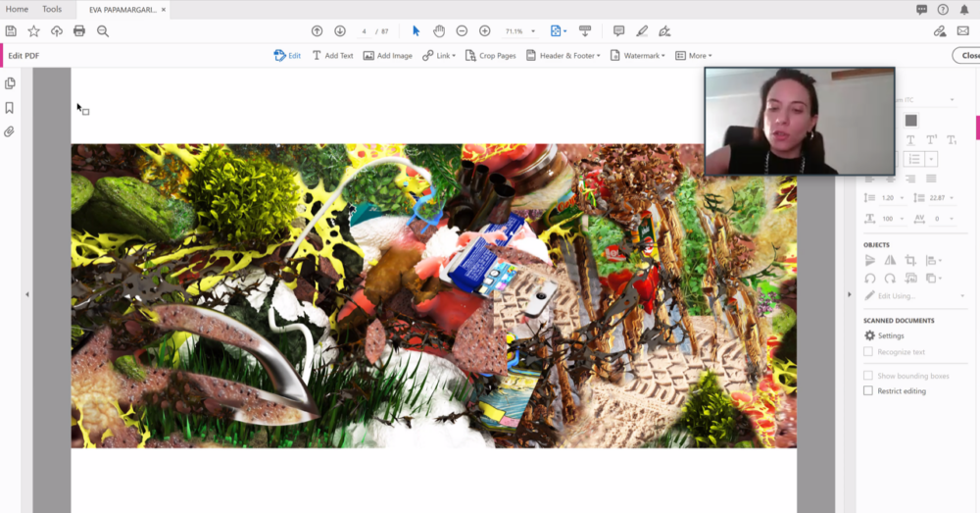Expand the Header & Footer dropdown
Image resolution: width=980 pixels, height=513 pixels.
[x=563, y=56]
